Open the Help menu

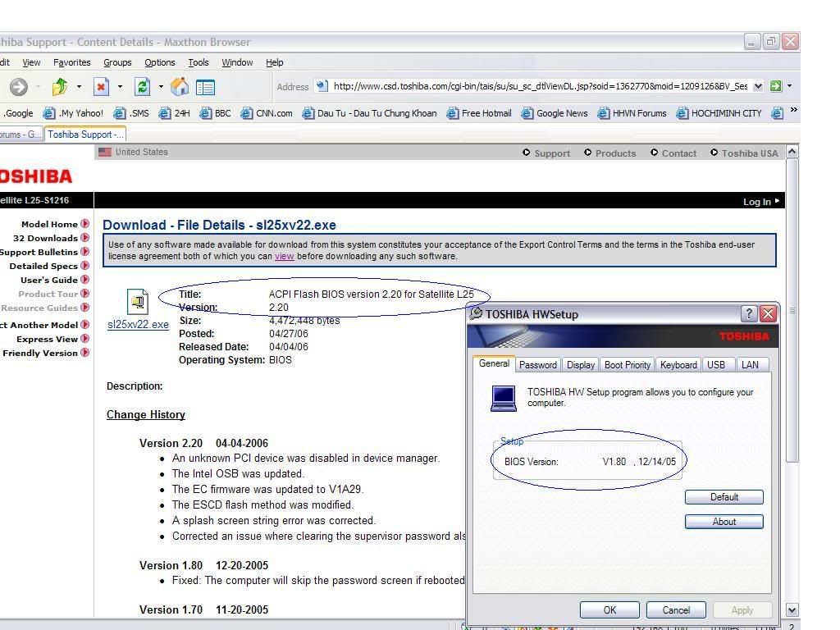click(x=274, y=62)
